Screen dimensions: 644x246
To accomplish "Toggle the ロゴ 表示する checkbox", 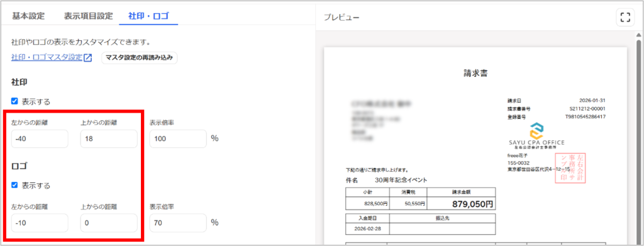I will [x=14, y=185].
